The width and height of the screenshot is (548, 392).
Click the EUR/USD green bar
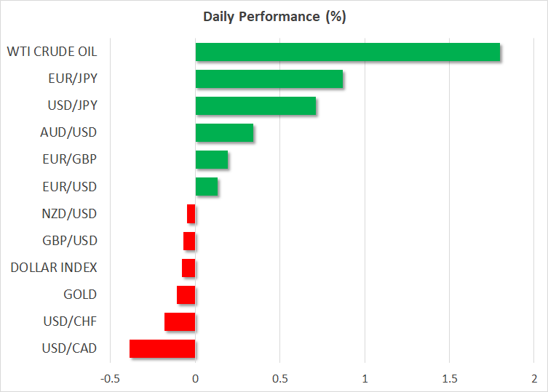coord(207,187)
